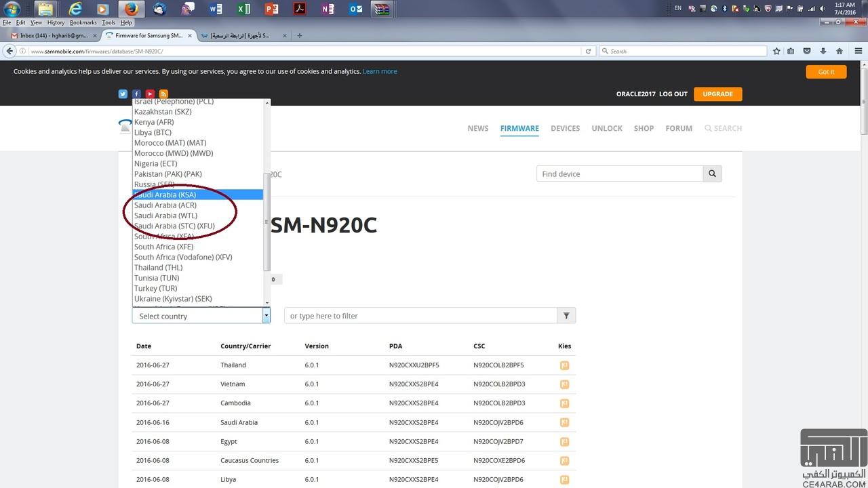Switch to the Gmail Inbox tab
Viewport: 868px width, 488px height.
pyautogui.click(x=54, y=35)
